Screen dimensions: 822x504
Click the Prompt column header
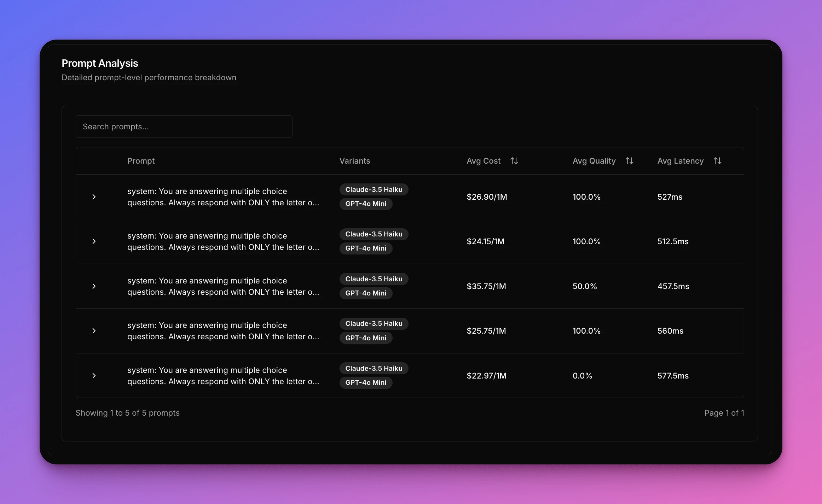pyautogui.click(x=141, y=161)
